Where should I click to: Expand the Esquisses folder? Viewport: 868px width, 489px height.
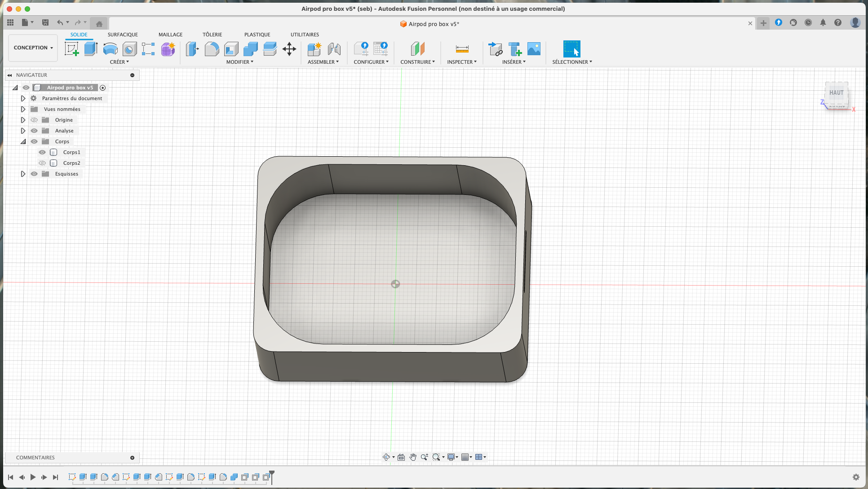[x=23, y=174]
